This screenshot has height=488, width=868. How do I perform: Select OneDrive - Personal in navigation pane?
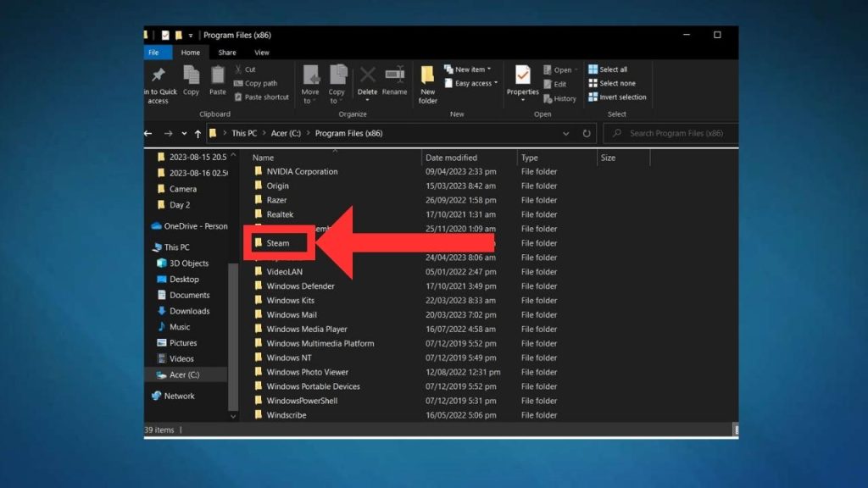[189, 226]
